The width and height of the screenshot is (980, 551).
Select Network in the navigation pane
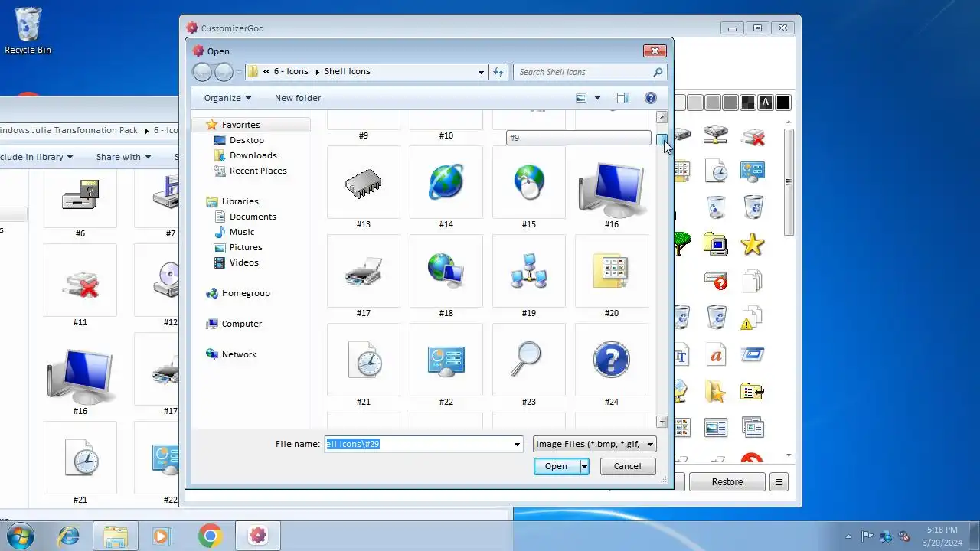tap(239, 354)
